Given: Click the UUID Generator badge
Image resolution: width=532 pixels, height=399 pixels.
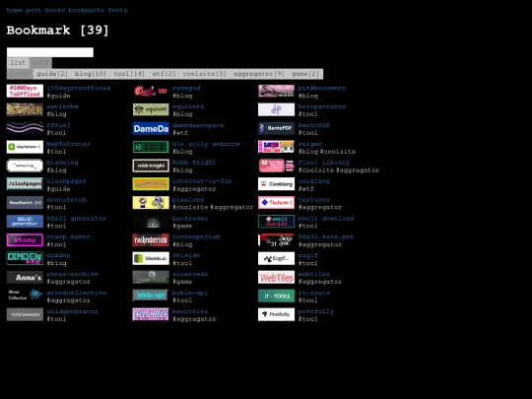Looking at the screenshot, I should 25,314.
